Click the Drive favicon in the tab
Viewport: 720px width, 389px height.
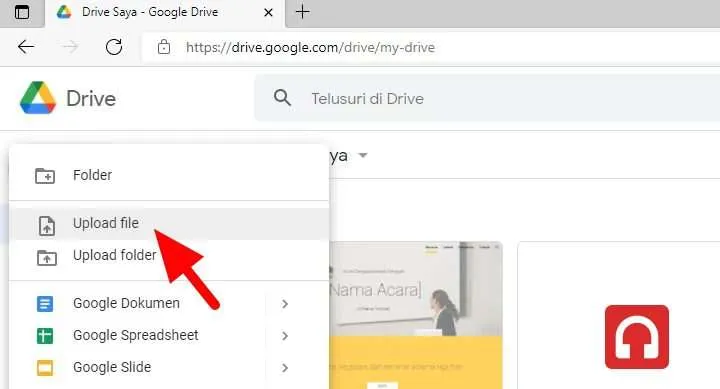point(64,12)
